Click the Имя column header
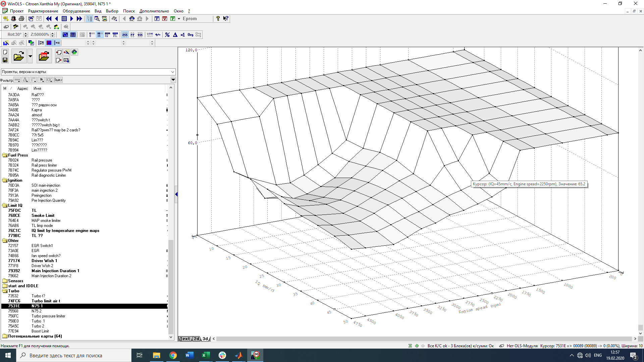 pyautogui.click(x=37, y=88)
